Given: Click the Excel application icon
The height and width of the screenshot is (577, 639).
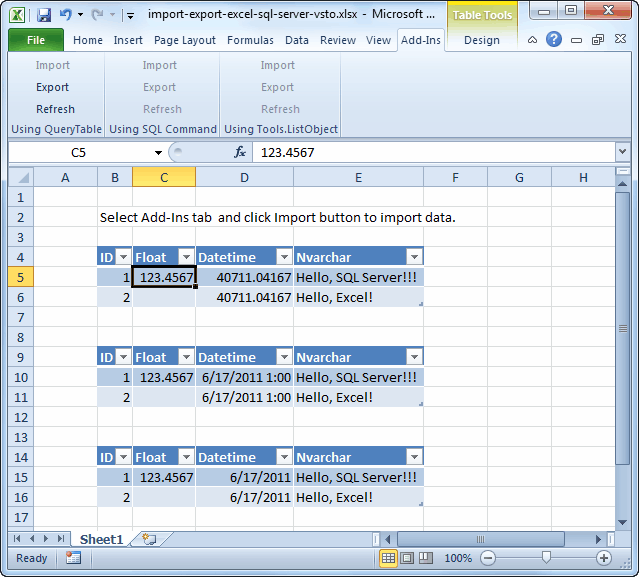Looking at the screenshot, I should coord(17,15).
